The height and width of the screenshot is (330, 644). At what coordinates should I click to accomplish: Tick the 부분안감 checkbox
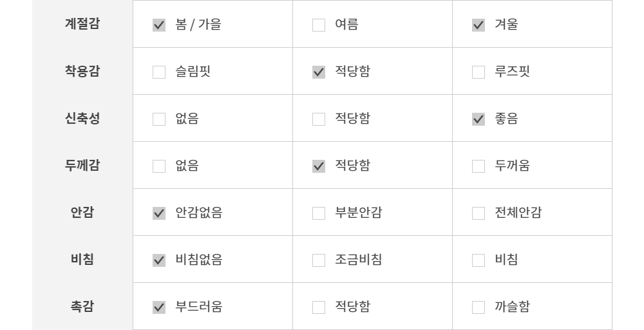coord(319,213)
